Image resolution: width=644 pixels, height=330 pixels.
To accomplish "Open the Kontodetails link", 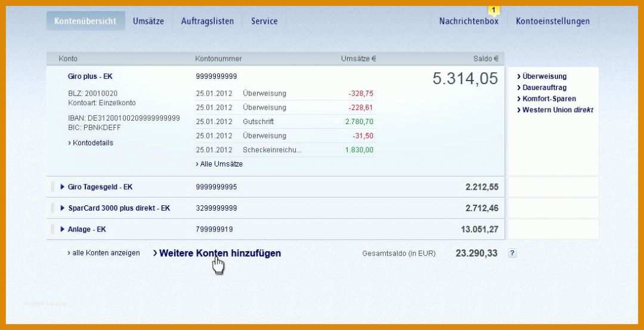I will (x=91, y=143).
